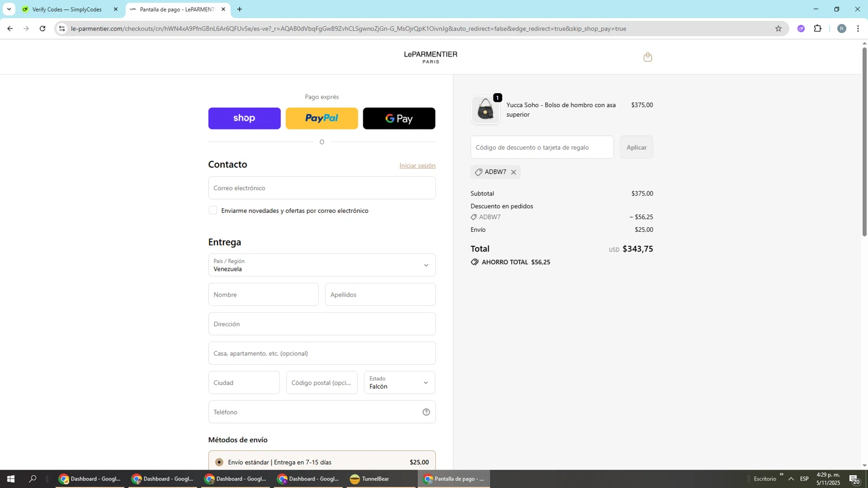
Task: Click the Nombre input field
Action: (x=263, y=295)
